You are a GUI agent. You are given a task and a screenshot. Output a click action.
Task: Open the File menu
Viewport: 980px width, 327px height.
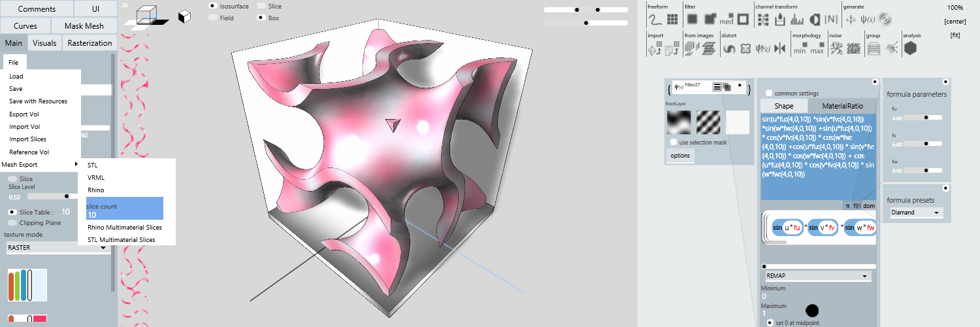point(14,62)
